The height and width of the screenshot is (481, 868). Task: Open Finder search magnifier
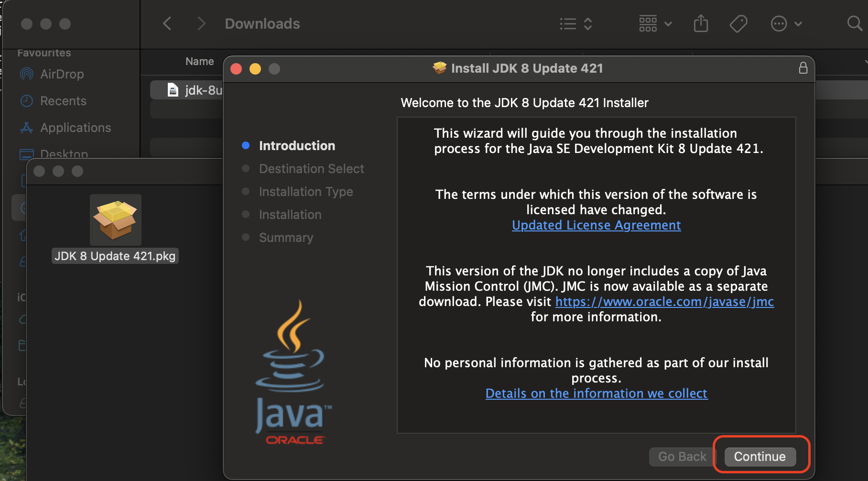[x=854, y=23]
